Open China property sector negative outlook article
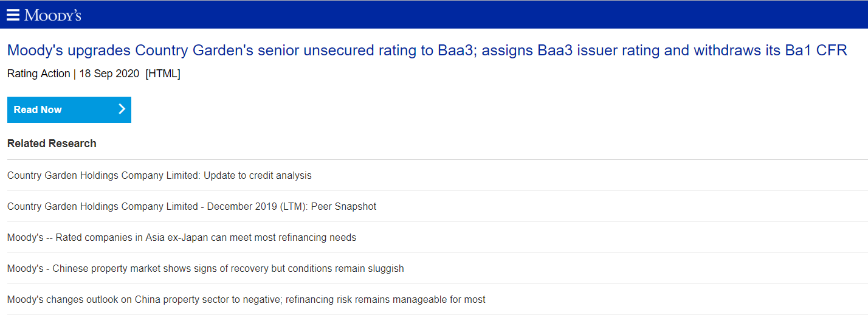The width and height of the screenshot is (868, 315). click(246, 299)
